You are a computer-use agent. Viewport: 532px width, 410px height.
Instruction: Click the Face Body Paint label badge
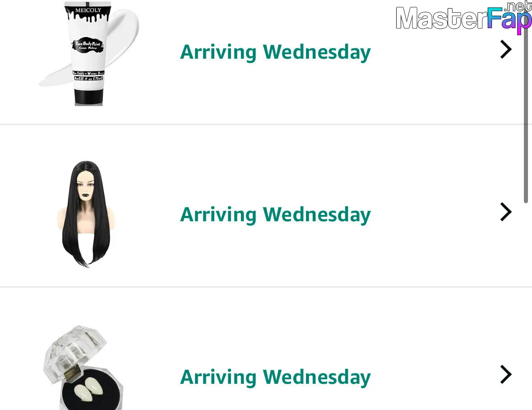pos(88,45)
